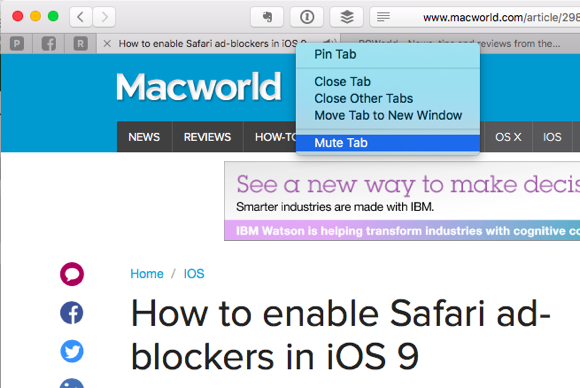The image size is (580, 388).
Task: Go forward with Safari's forward arrow
Action: pyautogui.click(x=104, y=17)
